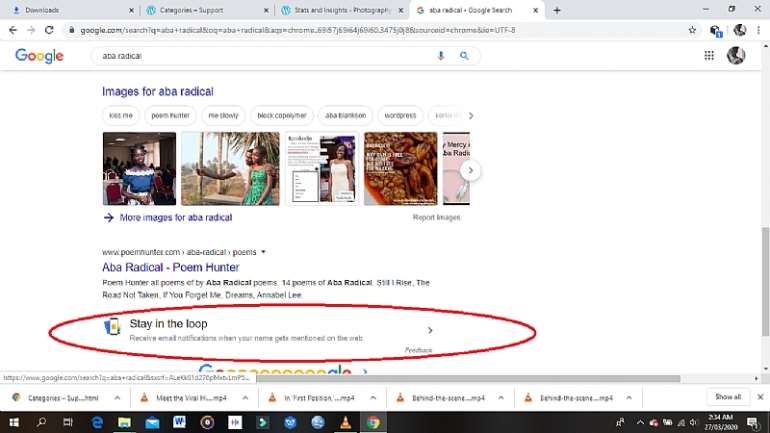Open Google account profile picture

[x=736, y=55]
